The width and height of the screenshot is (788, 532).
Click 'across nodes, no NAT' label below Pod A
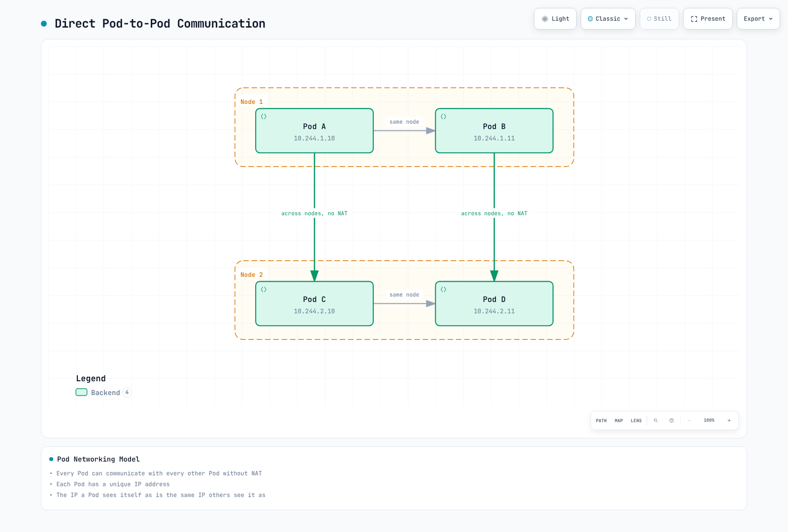pyautogui.click(x=314, y=213)
